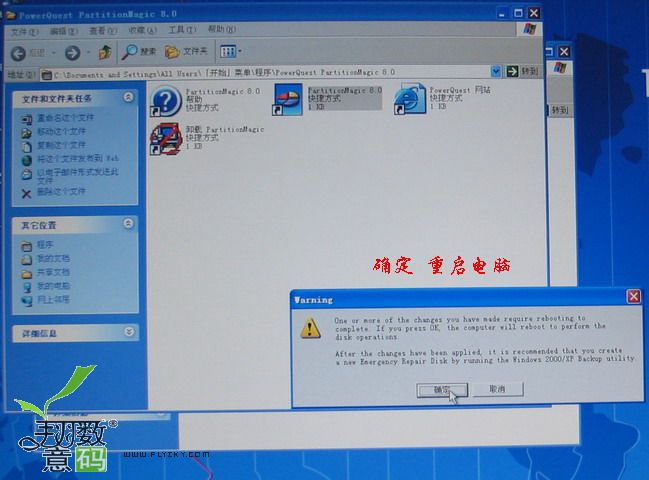
Task: Select the PowerQuest website shortcut icon
Action: 410,98
